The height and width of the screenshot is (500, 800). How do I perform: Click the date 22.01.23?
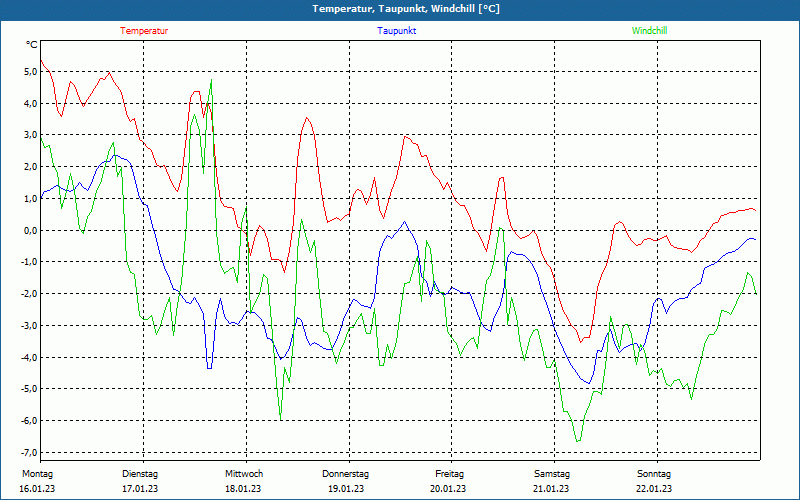pyautogui.click(x=654, y=489)
